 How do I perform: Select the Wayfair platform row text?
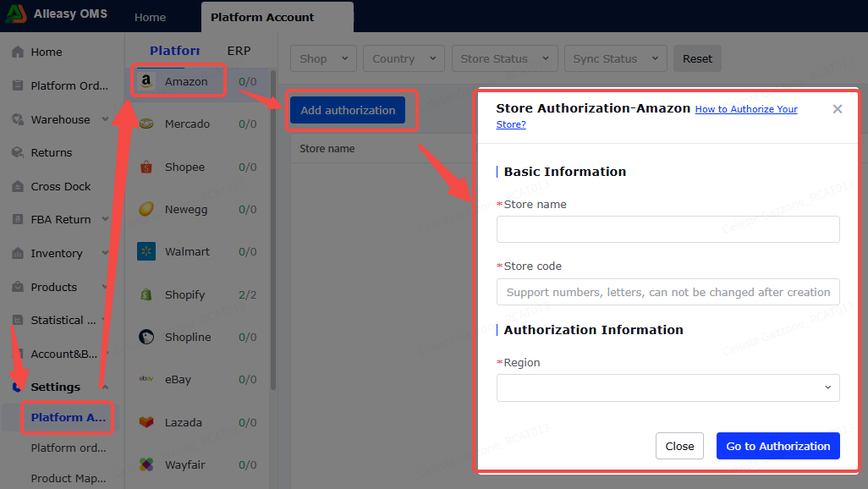[x=185, y=464]
